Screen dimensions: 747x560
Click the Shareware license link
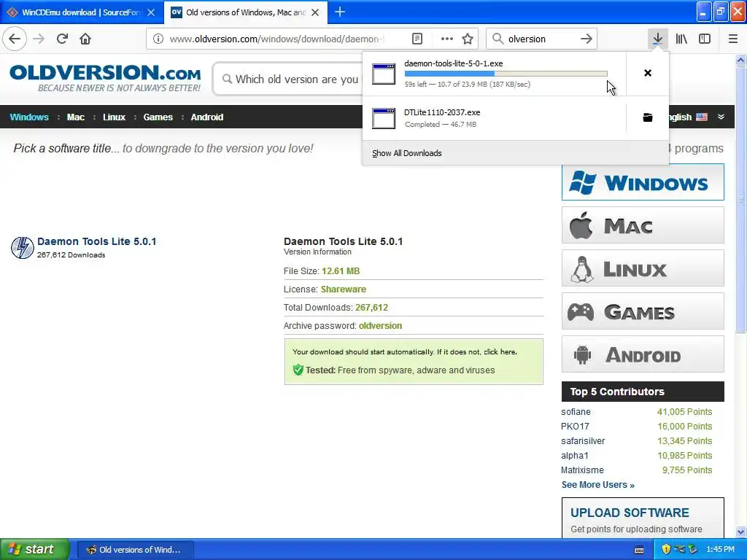[x=344, y=289]
